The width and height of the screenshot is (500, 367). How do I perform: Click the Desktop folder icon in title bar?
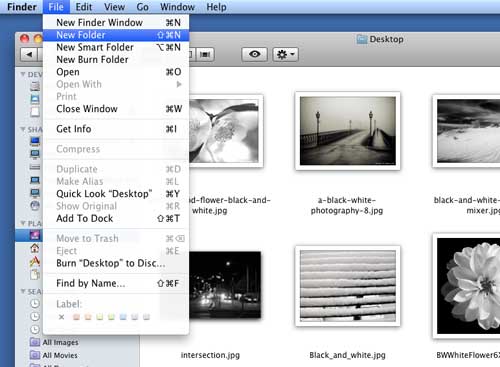pyautogui.click(x=362, y=39)
